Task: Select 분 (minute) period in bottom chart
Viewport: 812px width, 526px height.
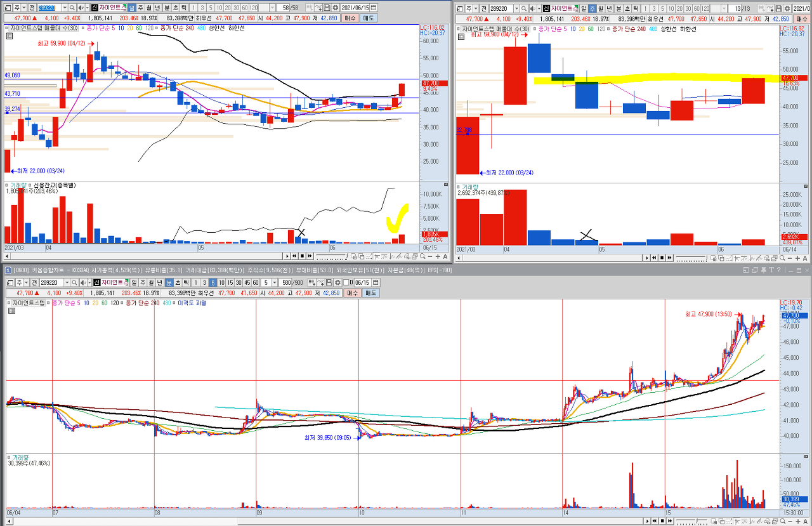Action: click(x=169, y=282)
